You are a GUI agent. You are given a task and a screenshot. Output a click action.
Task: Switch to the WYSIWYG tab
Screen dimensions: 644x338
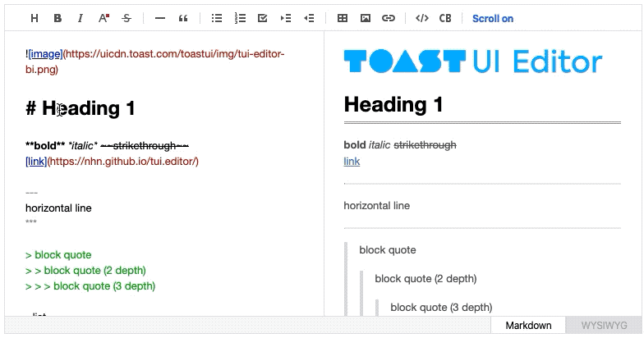pos(604,325)
